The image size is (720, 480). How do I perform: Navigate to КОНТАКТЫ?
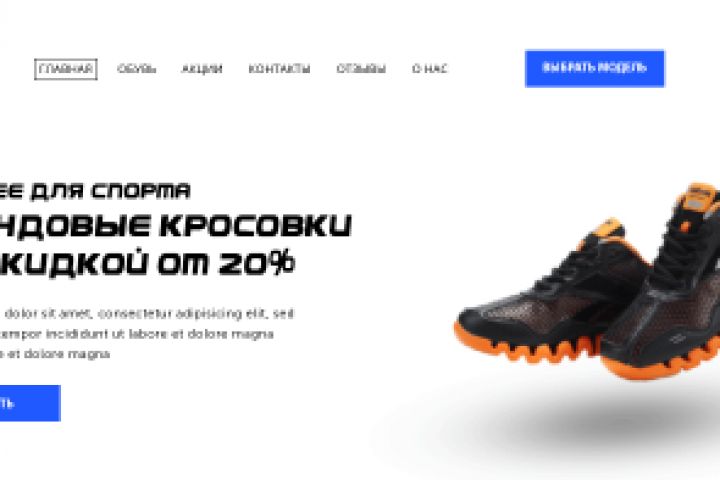coord(279,69)
